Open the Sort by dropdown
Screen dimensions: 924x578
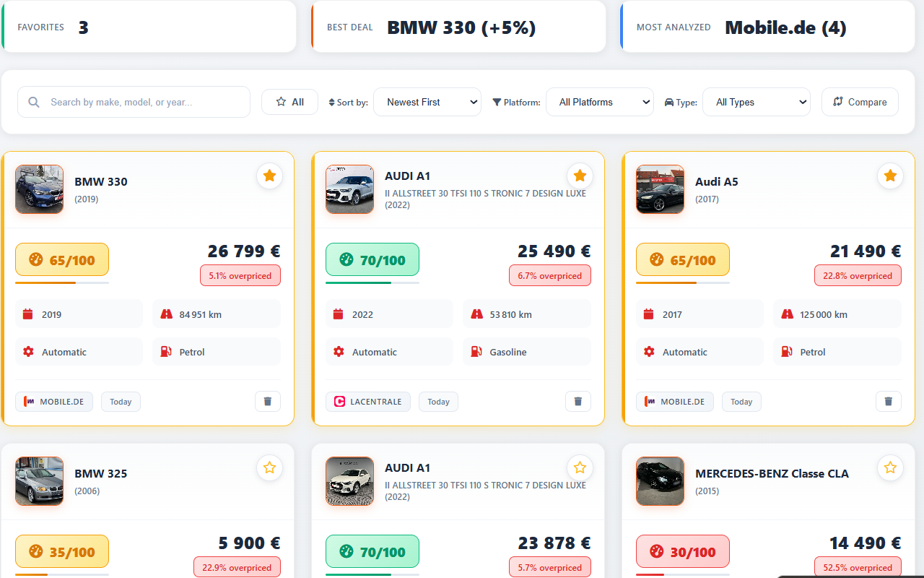point(427,102)
